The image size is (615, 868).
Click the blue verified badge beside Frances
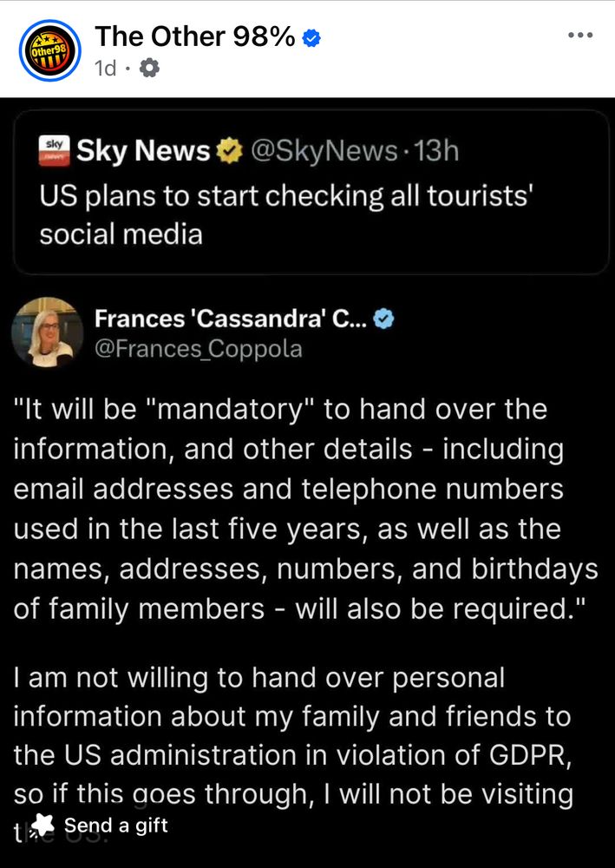click(x=383, y=319)
